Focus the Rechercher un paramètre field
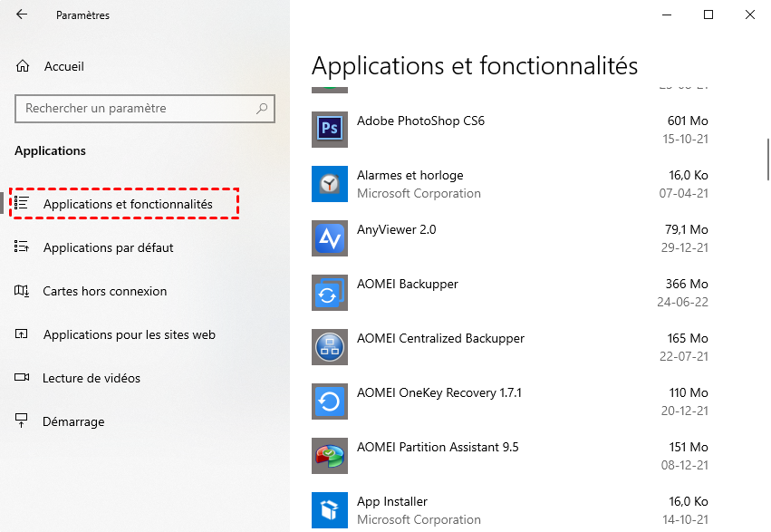Image resolution: width=771 pixels, height=532 pixels. click(x=136, y=109)
